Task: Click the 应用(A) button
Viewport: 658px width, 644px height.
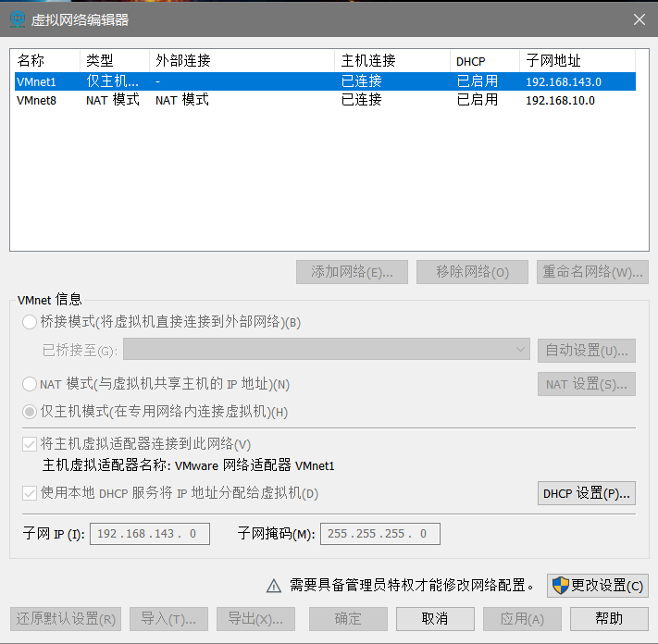Action: pos(522,619)
